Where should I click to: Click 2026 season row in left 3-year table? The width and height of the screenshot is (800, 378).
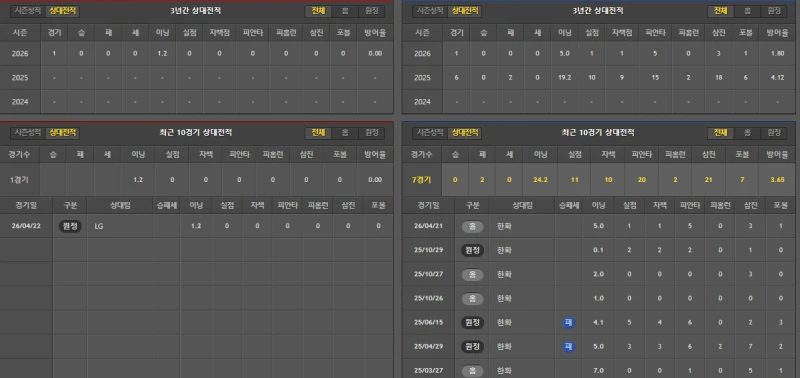tap(197, 54)
